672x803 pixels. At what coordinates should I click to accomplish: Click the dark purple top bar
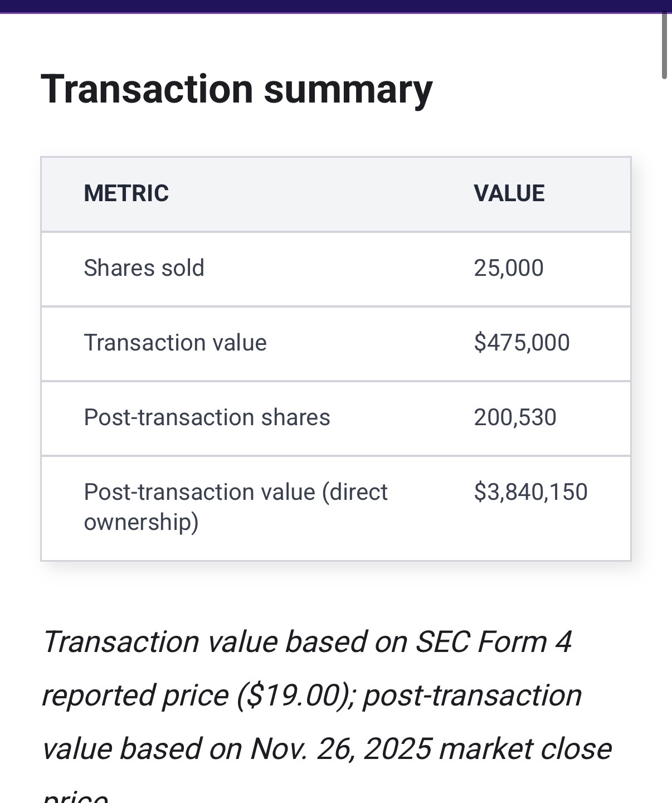(334, 6)
